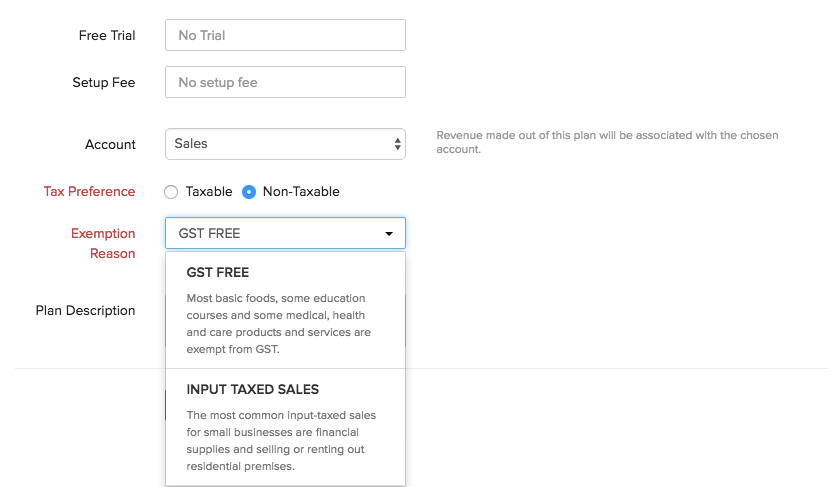Choose the GST FREE option heading

(x=218, y=272)
